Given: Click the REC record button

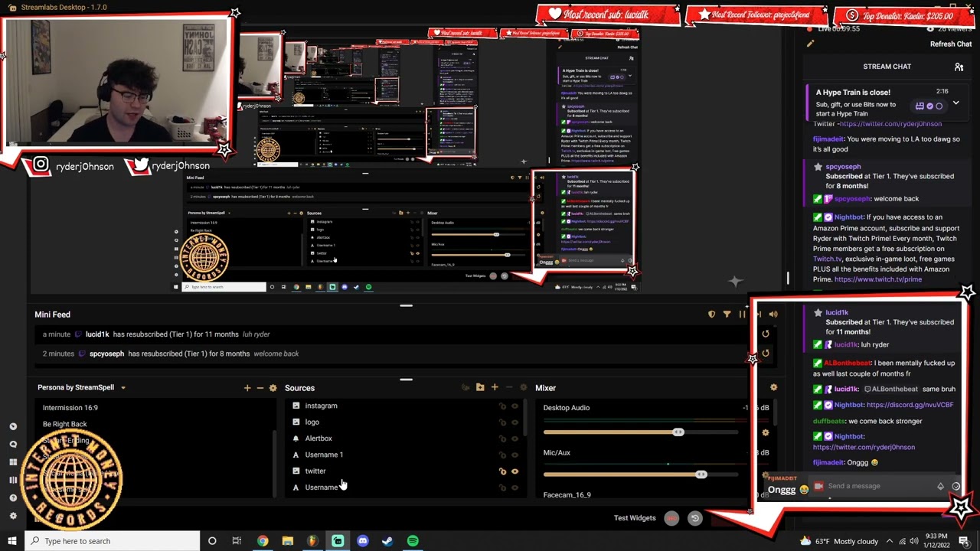Looking at the screenshot, I should 671,518.
